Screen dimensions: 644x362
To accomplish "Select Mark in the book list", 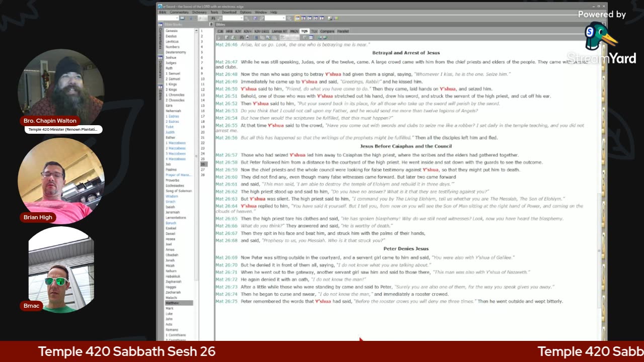I will 169,308.
